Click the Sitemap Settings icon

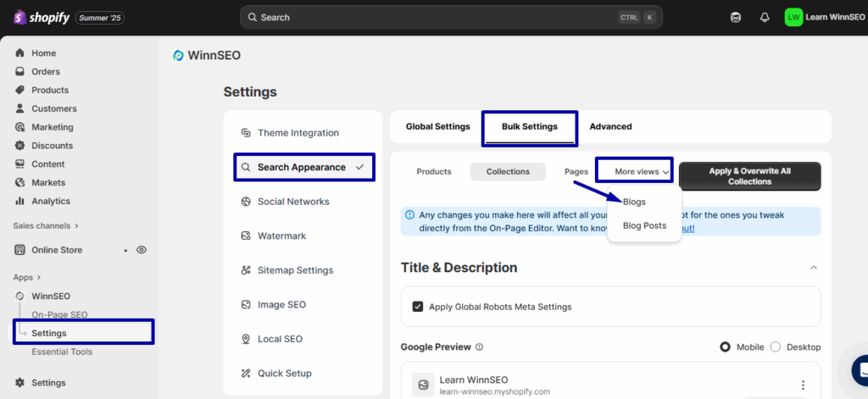pos(247,270)
